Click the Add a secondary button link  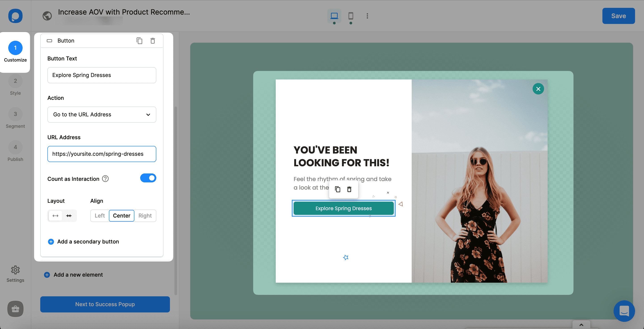(83, 241)
